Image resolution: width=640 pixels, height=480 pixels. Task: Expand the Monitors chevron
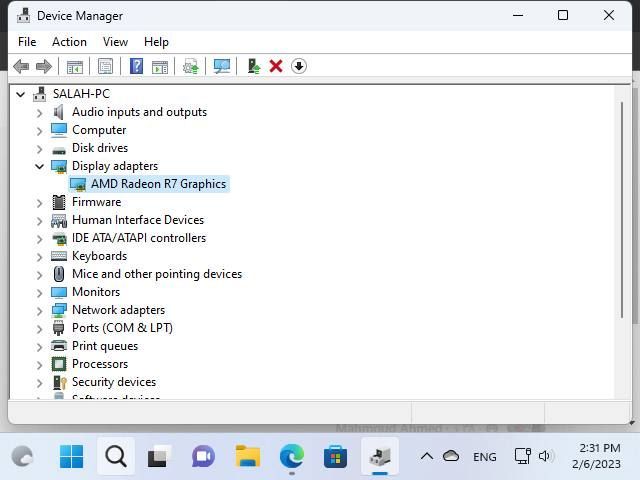(39, 293)
